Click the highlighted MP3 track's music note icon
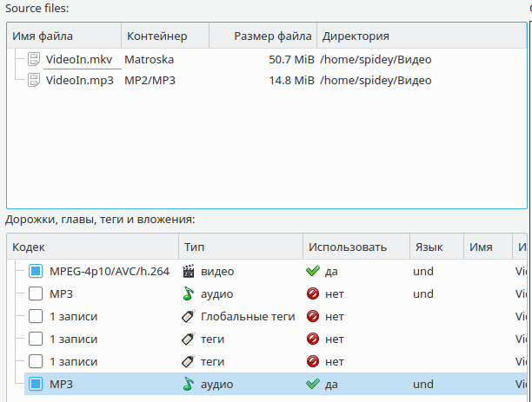 pyautogui.click(x=189, y=384)
